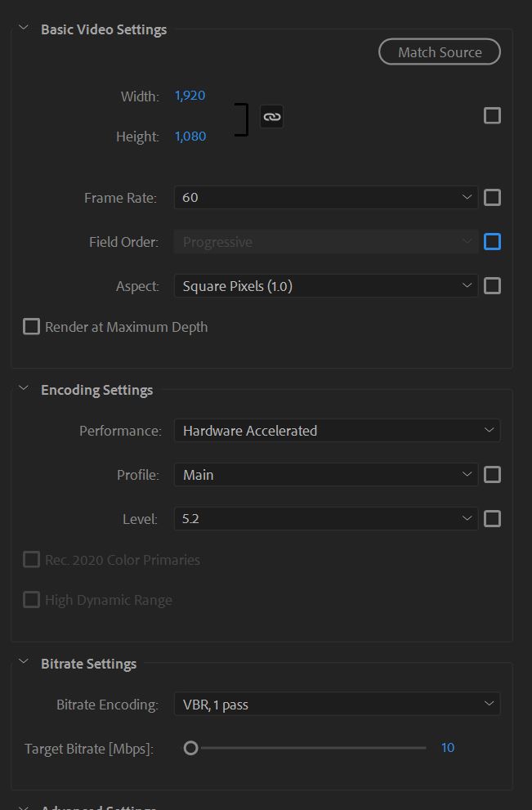This screenshot has height=810, width=532.
Task: Open the Performance Hardware Accelerated dropdown
Action: pyautogui.click(x=337, y=431)
